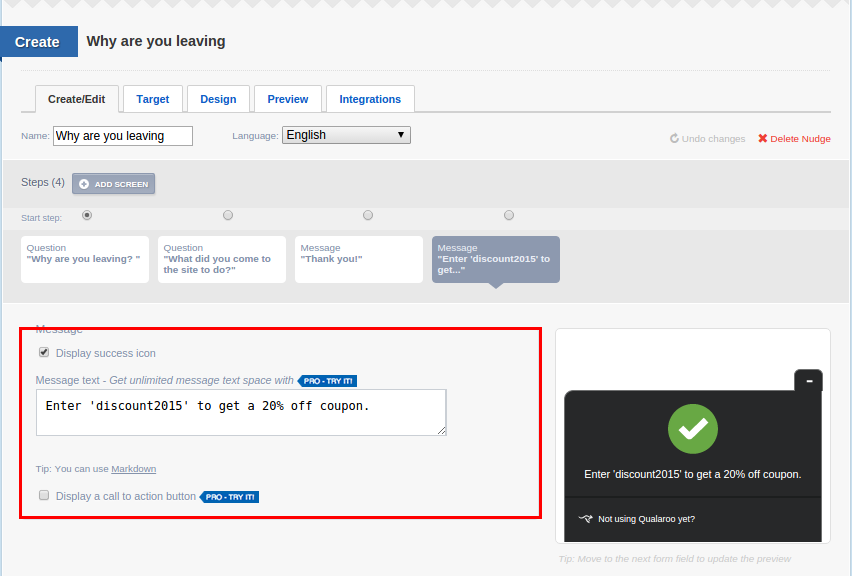Click 'Not using Qualaroo yet?' in preview
Screen dimensions: 852x576
coord(646,519)
